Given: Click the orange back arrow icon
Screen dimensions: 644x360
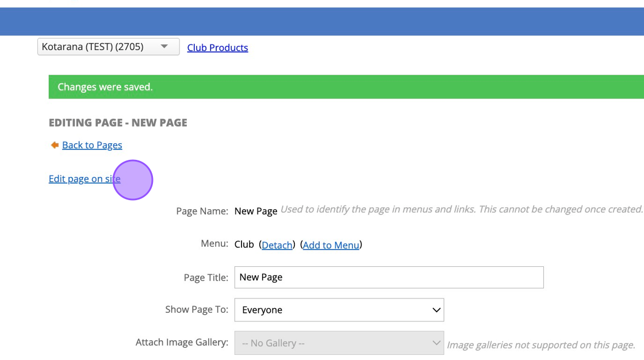Looking at the screenshot, I should point(55,145).
